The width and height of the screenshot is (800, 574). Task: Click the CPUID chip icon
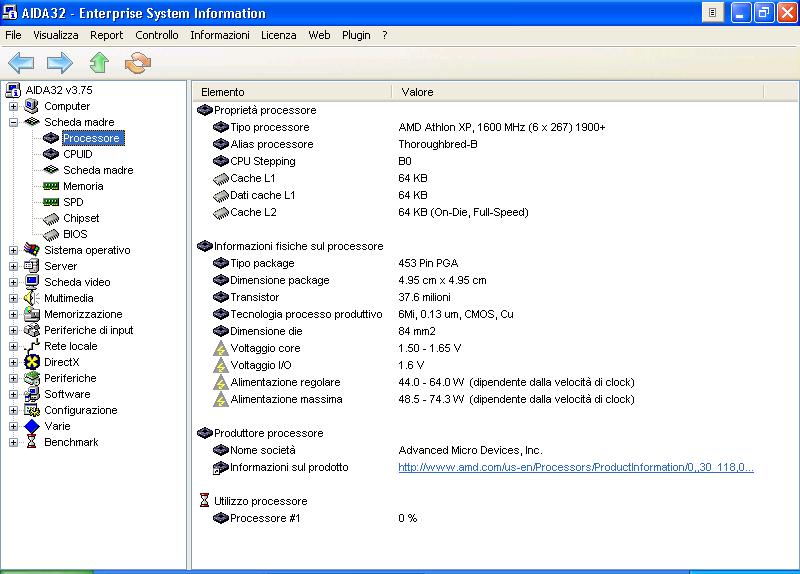point(51,154)
